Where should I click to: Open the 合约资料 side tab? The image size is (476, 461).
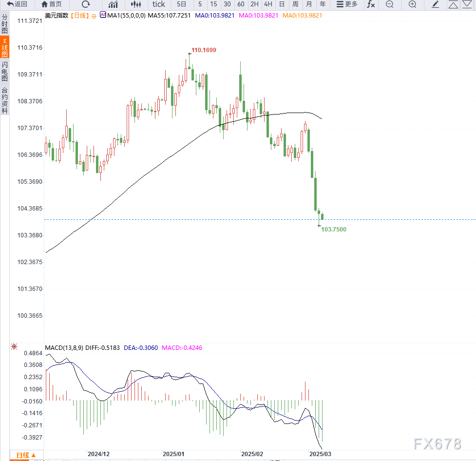tap(4, 100)
